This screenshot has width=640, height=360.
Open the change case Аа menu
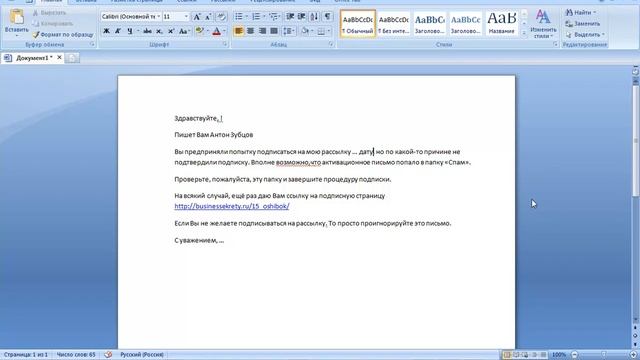point(184,31)
